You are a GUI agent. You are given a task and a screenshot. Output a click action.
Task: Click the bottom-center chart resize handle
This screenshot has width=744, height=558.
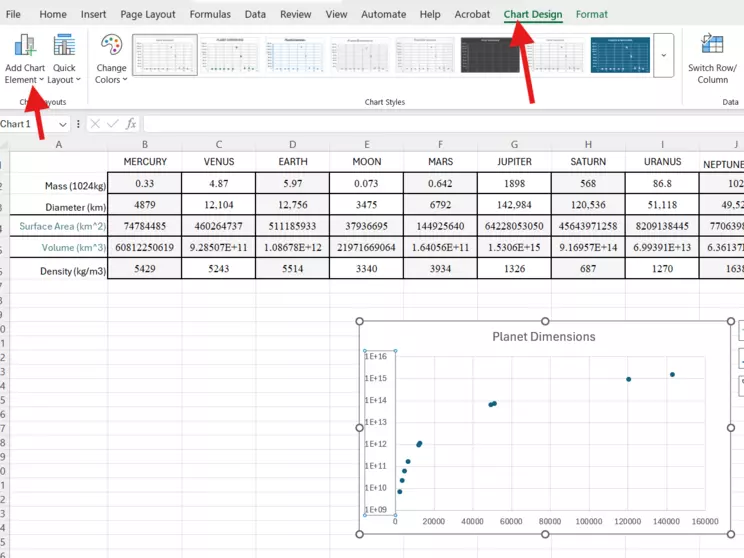545,534
